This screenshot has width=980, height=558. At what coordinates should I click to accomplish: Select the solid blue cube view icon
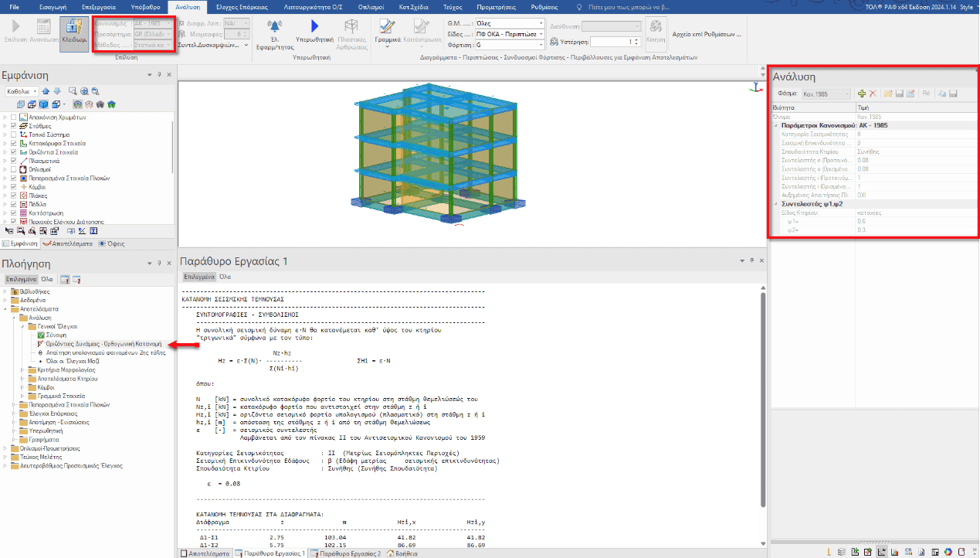(x=45, y=104)
